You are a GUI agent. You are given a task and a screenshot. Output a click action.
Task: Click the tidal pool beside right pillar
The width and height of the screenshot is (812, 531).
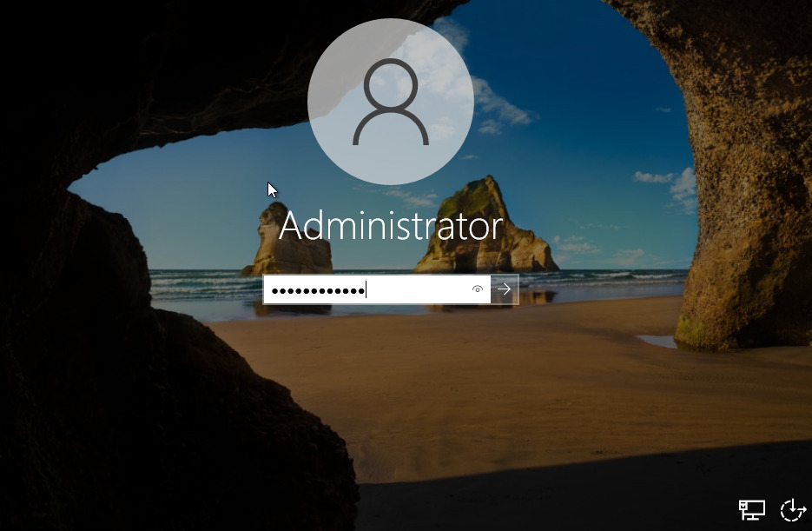657,341
